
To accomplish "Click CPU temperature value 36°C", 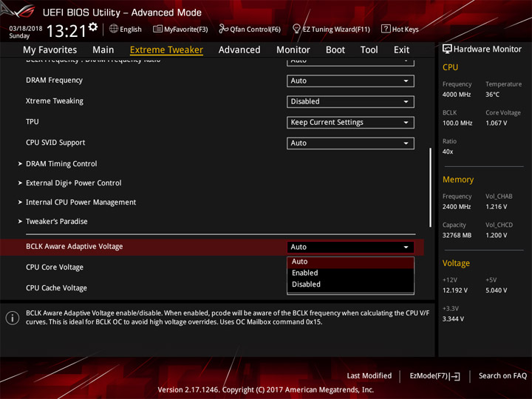I will (x=492, y=95).
